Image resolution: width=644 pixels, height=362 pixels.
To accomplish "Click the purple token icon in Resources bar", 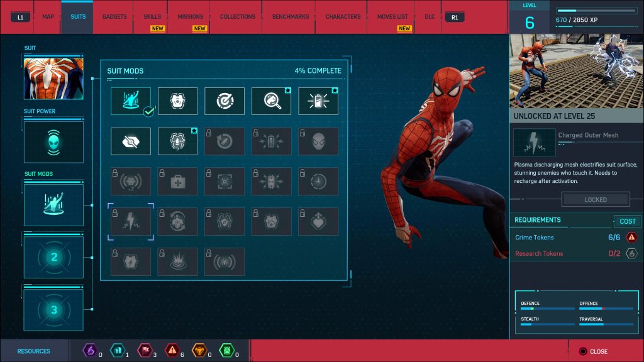I will pyautogui.click(x=89, y=351).
